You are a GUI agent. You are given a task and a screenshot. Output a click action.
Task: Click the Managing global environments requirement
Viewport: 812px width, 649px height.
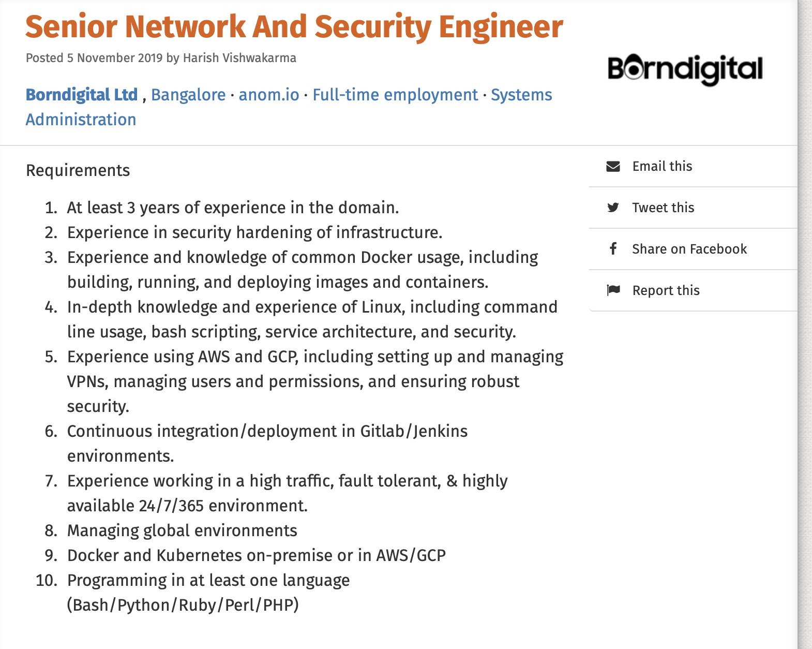pyautogui.click(x=182, y=530)
